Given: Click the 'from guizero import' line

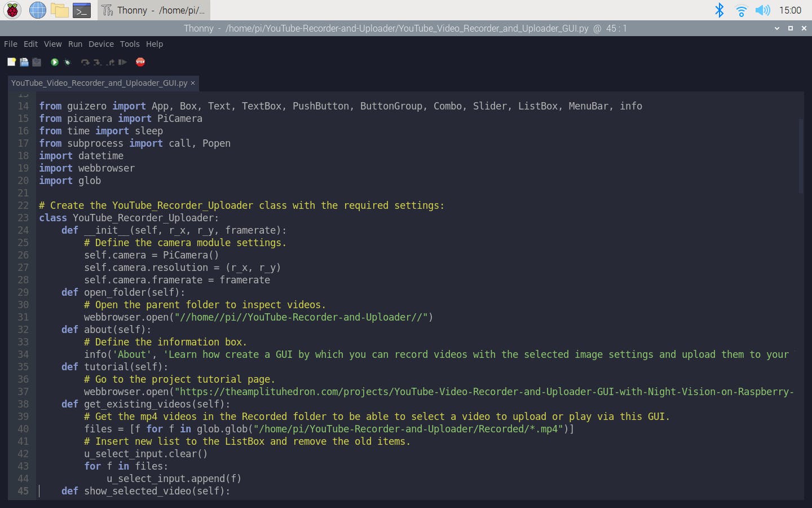Looking at the screenshot, I should click(x=341, y=106).
